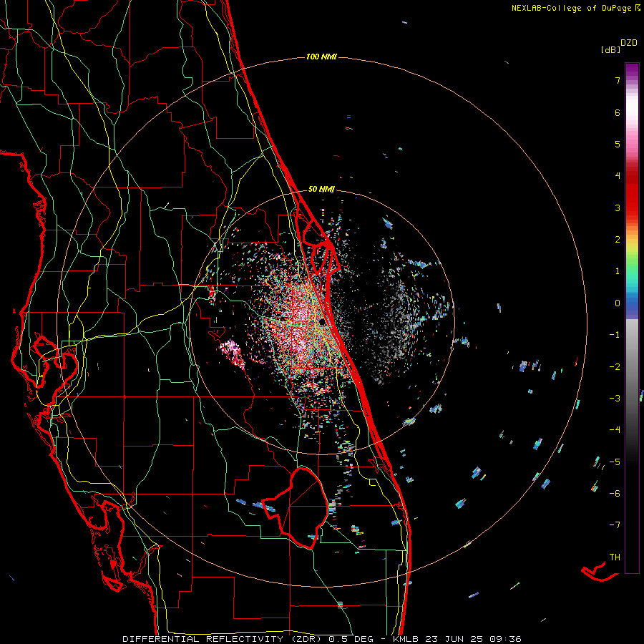Click the DZD [dB] color scale heading
Screen dimensions: 644x644
[x=620, y=46]
